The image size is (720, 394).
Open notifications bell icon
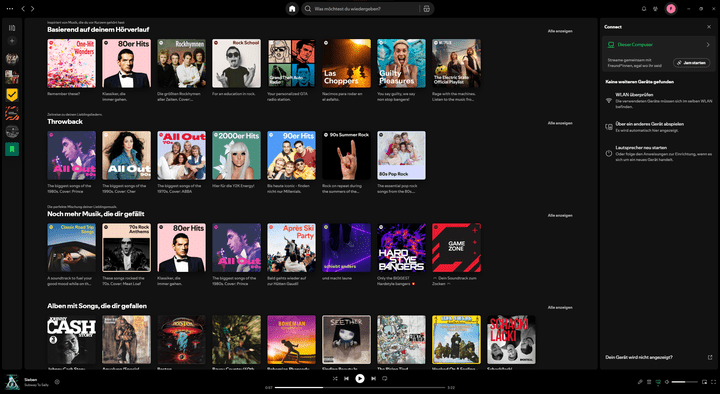[644, 9]
